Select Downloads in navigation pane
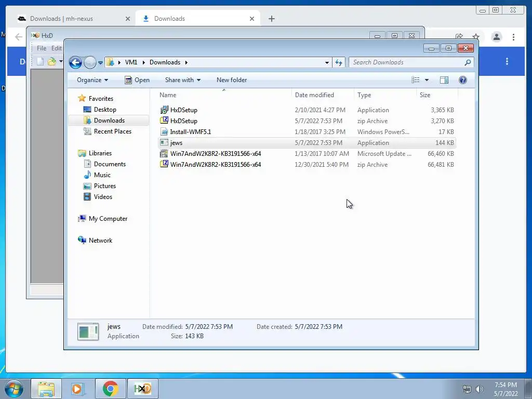 (x=109, y=121)
